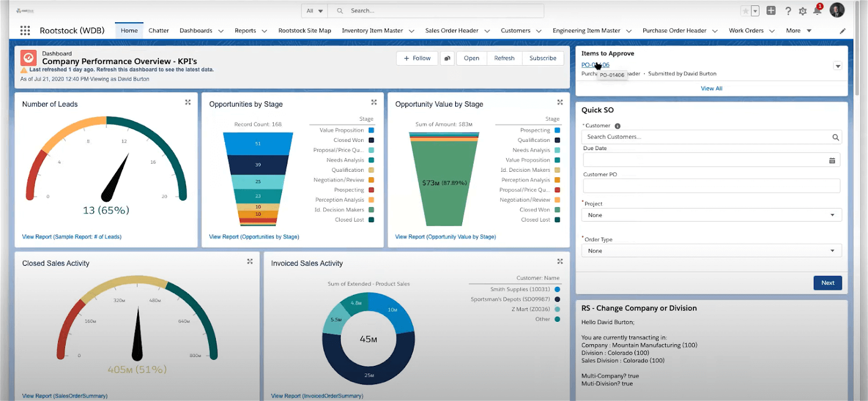The height and width of the screenshot is (401, 868).
Task: Click the Value Proposition legend color swatch
Action: pos(371,130)
